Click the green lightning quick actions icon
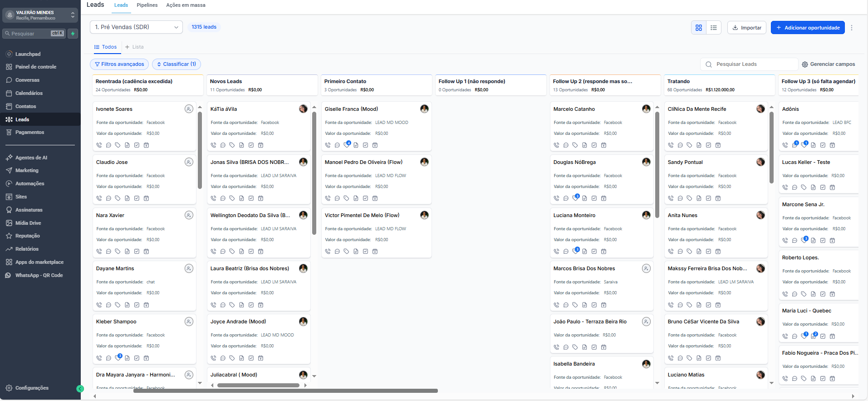Screen dimensions: 868x401 (x=73, y=34)
